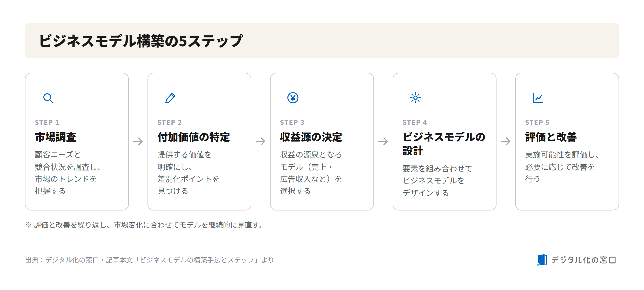Select the 付加価値の特定 heading

194,137
